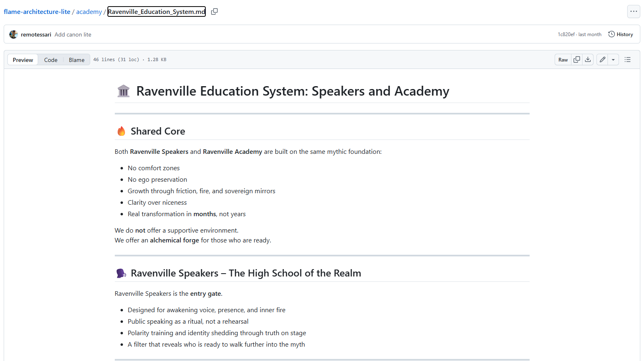Click the remotessari avatar image
This screenshot has height=361, width=644.
coord(14,34)
